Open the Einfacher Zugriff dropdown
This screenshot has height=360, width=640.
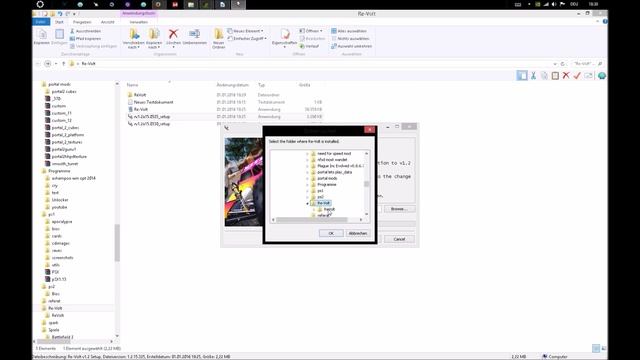(247, 38)
